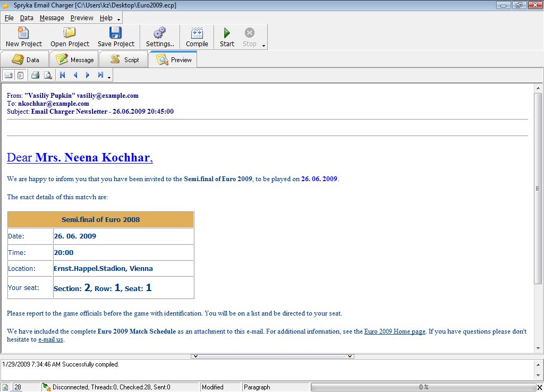Expand menu bar overflow arrow

point(118,20)
